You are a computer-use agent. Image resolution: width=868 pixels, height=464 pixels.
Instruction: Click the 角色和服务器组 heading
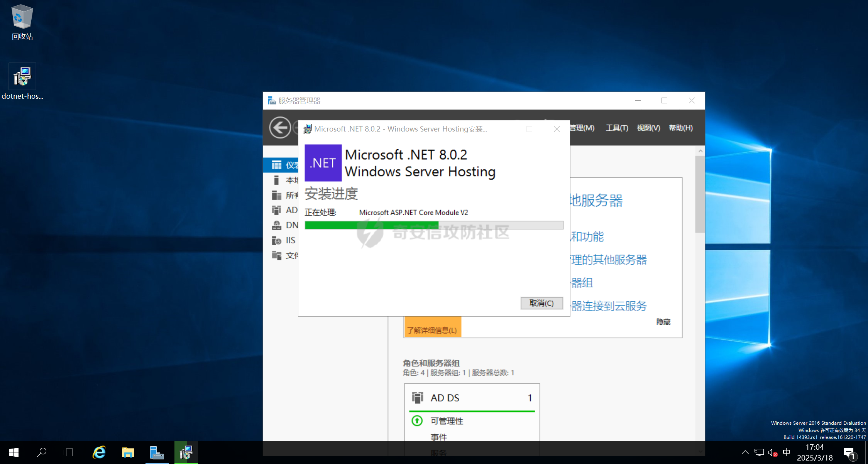point(431,363)
